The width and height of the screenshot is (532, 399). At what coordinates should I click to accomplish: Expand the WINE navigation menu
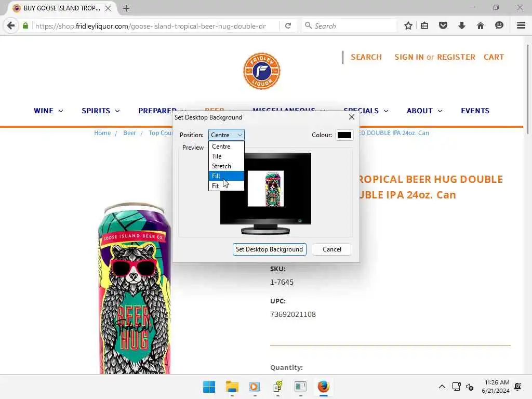click(x=48, y=111)
